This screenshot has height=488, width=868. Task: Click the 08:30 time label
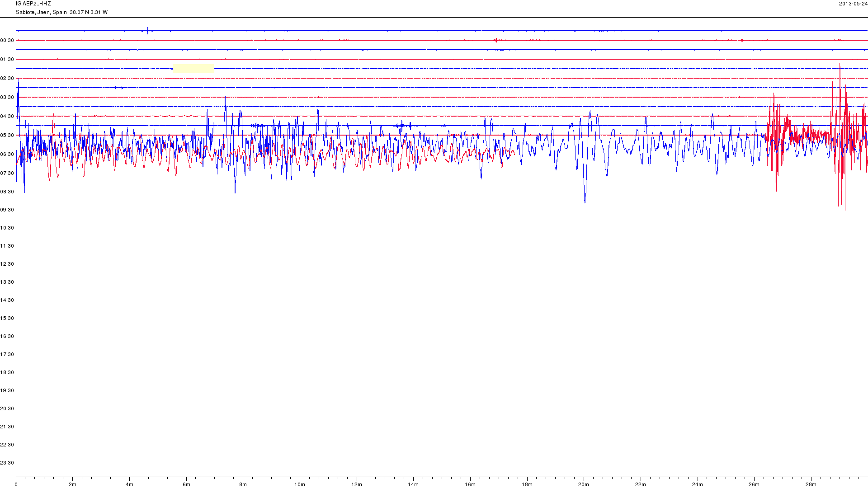click(7, 192)
